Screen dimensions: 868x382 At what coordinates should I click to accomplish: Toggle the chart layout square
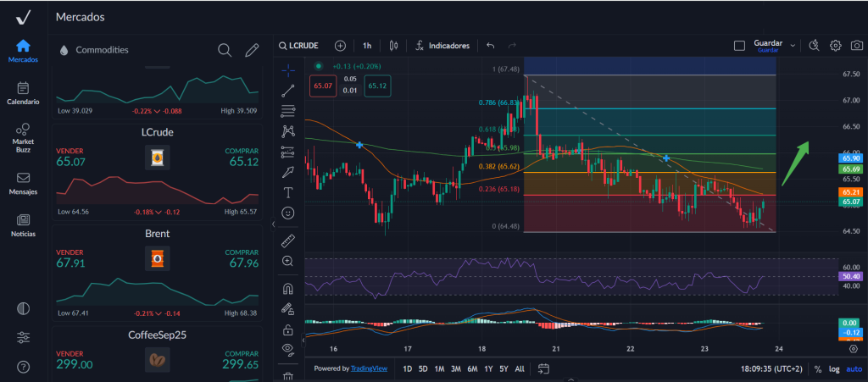pos(739,46)
